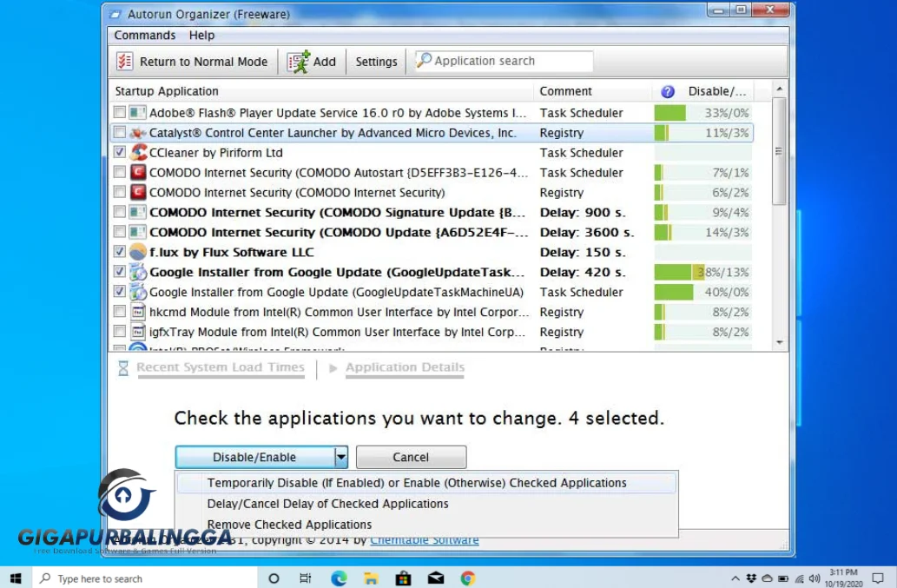The width and height of the screenshot is (897, 588).
Task: Open the Windows Start menu
Action: pyautogui.click(x=16, y=578)
